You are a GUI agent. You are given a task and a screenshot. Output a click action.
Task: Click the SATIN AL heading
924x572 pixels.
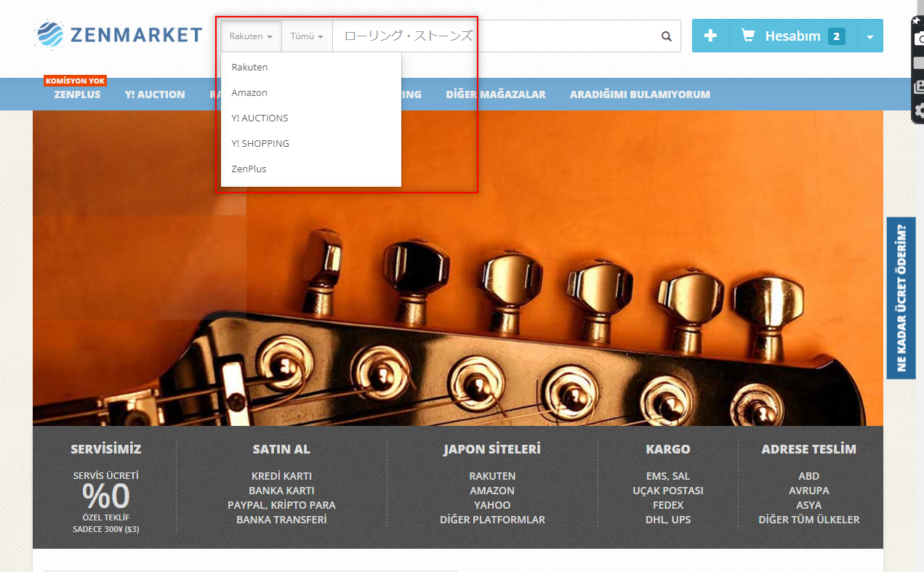[281, 448]
